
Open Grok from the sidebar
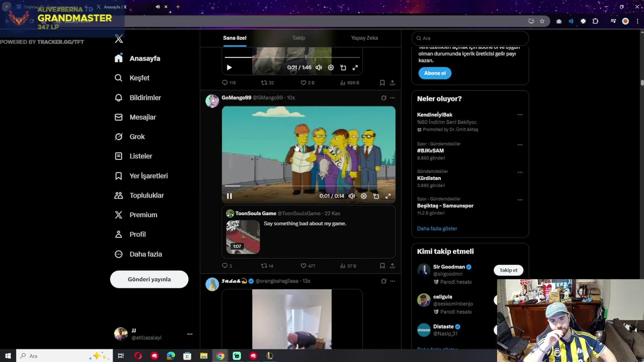129,137
